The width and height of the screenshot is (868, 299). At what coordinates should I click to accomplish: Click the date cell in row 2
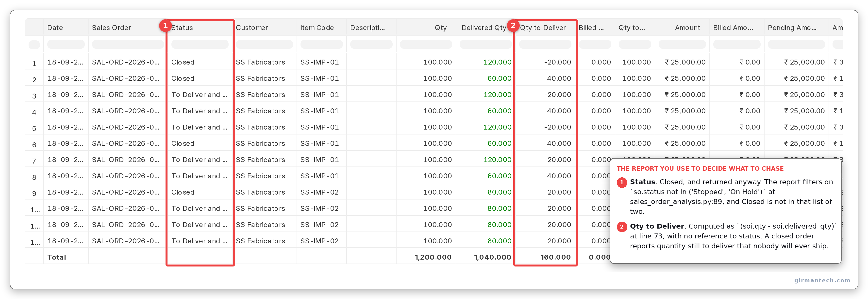[x=65, y=78]
